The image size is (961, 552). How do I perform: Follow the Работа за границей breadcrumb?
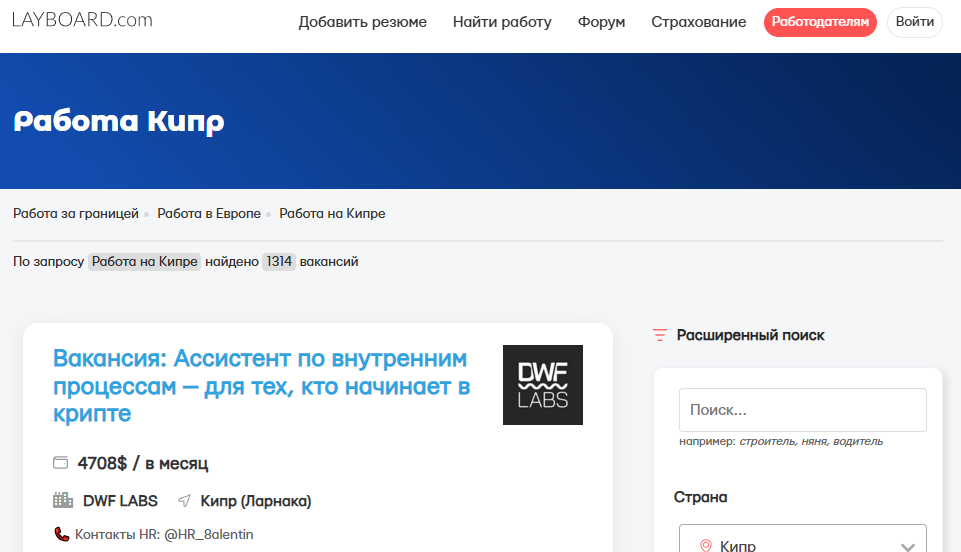[76, 213]
